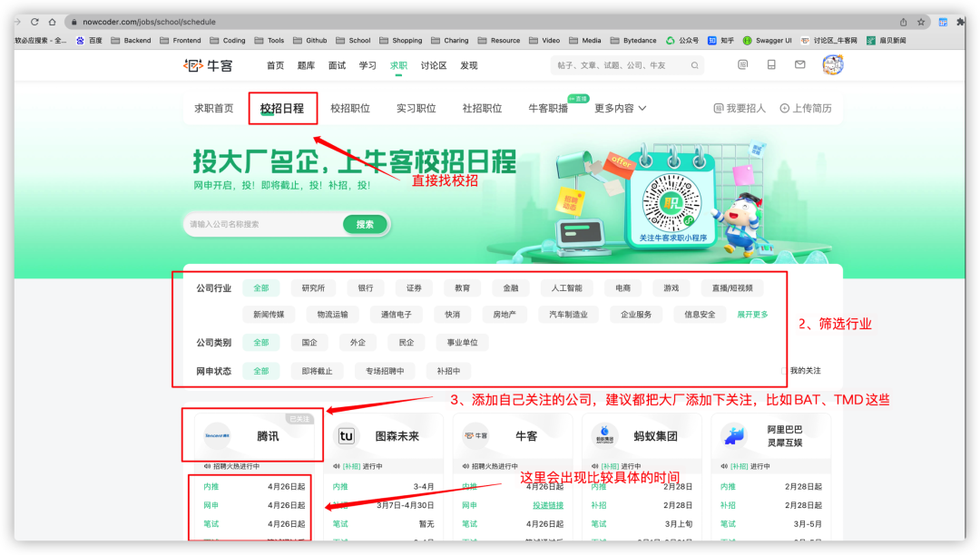Click the 牛客 company card logo

click(x=475, y=436)
